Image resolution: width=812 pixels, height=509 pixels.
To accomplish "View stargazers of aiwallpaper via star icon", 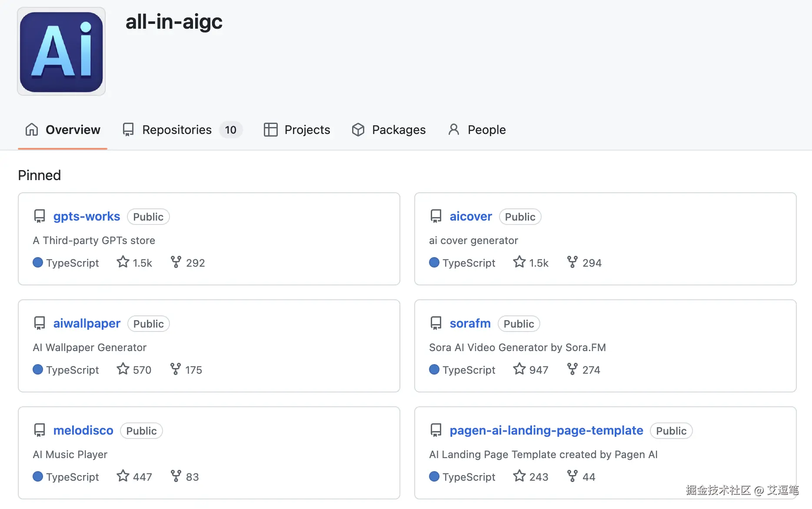I will coord(123,369).
